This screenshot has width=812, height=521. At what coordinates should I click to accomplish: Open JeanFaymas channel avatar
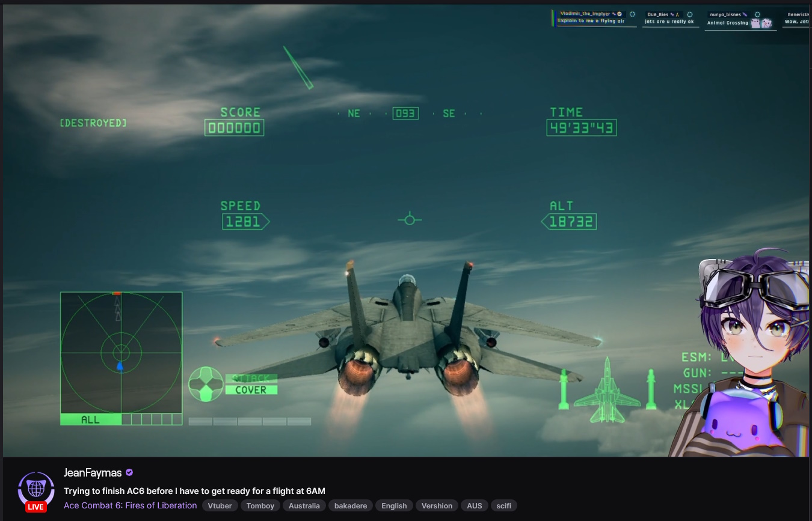tap(36, 489)
